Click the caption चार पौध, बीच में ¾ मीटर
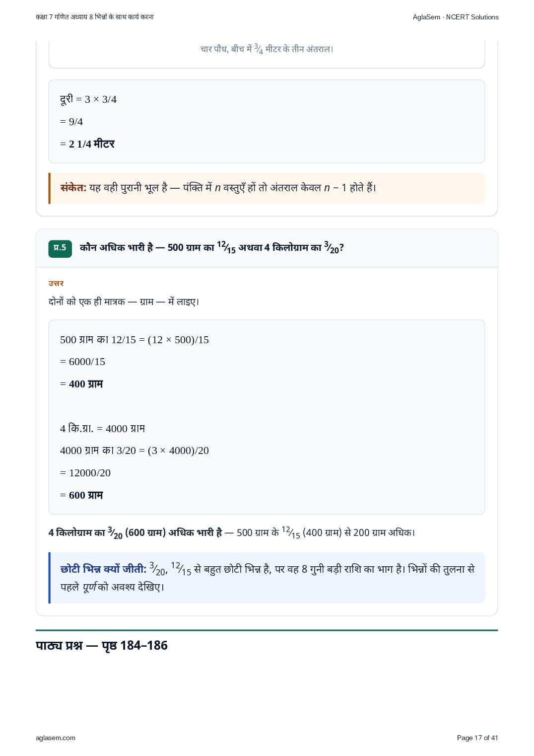 267,49
